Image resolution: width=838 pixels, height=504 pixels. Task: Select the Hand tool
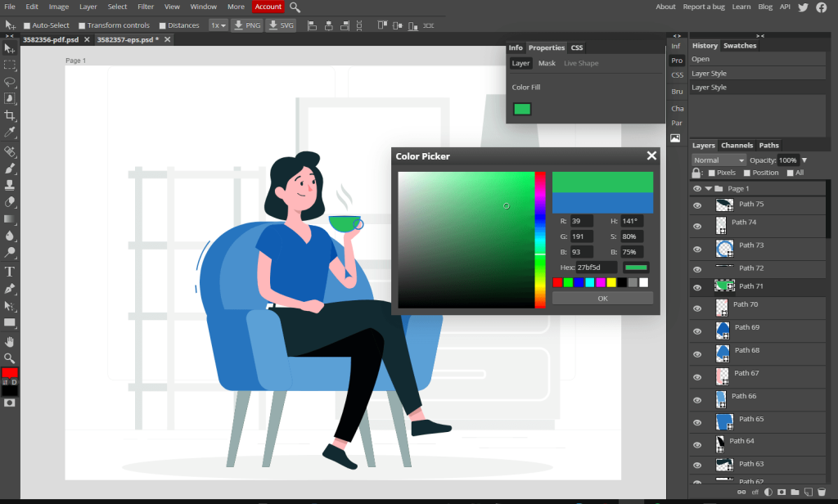(10, 341)
